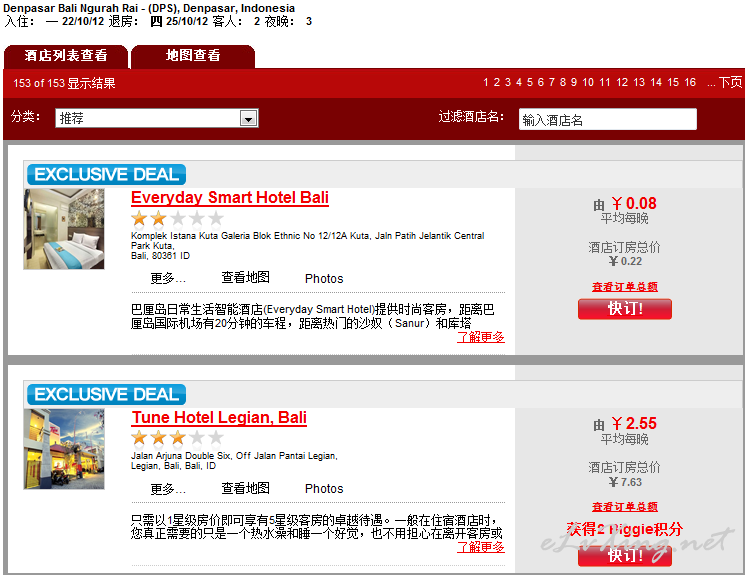Click the ￥0.22 total booking price
Screen dimensions: 745x575
(625, 261)
